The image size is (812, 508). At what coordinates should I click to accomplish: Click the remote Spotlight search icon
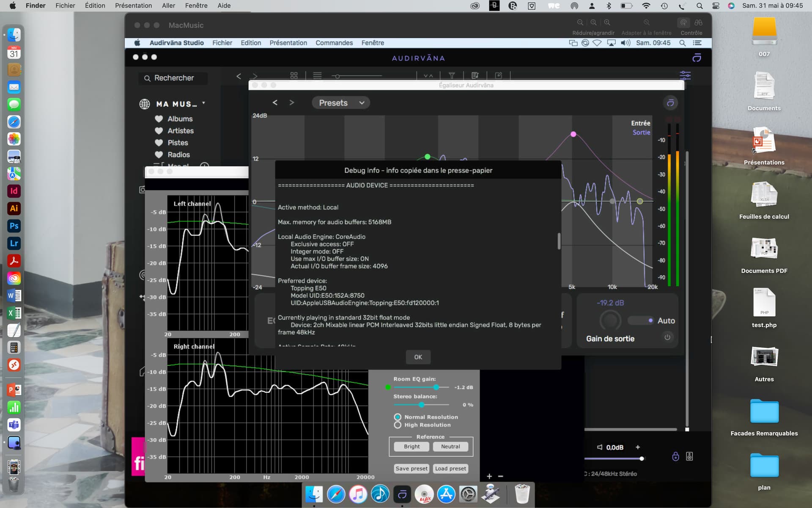(x=682, y=43)
